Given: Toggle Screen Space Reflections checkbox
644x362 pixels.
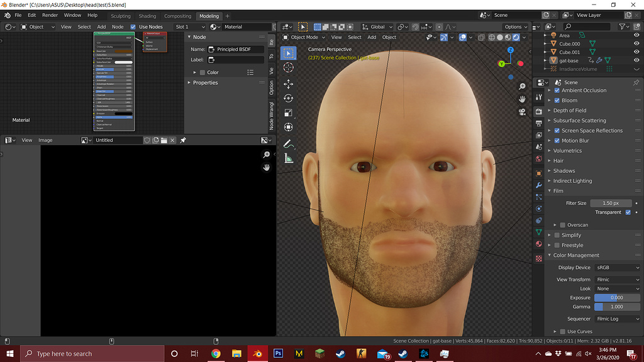Looking at the screenshot, I should (x=557, y=131).
